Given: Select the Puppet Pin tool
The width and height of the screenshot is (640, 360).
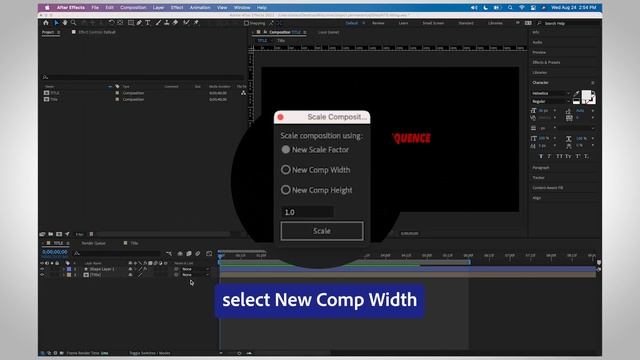Looking at the screenshot, I should pyautogui.click(x=196, y=23).
